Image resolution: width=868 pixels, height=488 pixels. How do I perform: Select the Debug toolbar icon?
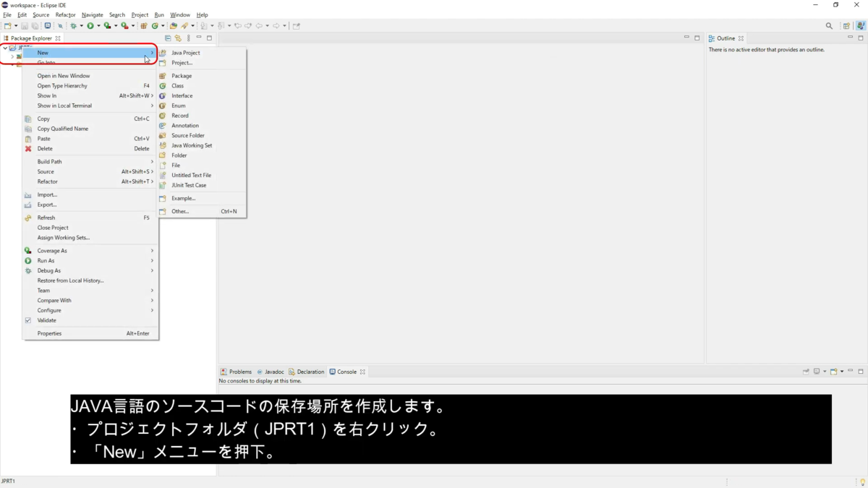tap(73, 25)
